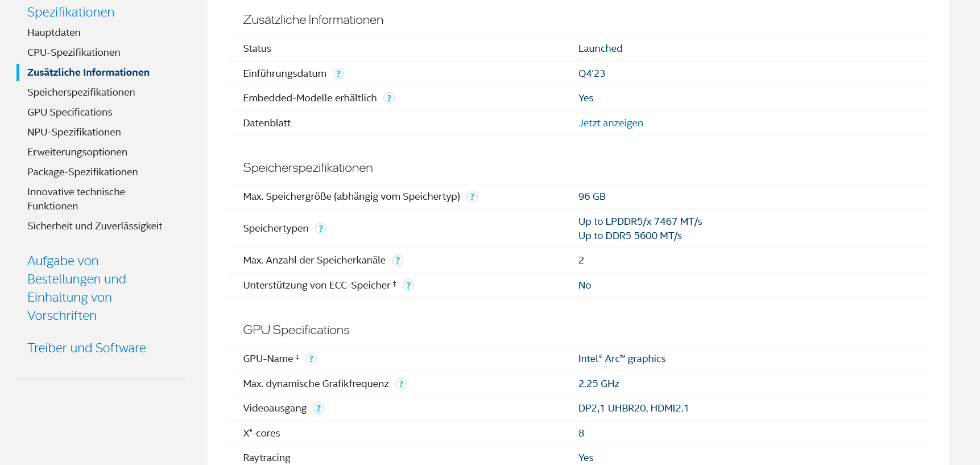Select CPU-Spezifikationen in the sidebar
The height and width of the screenshot is (465, 980).
coord(74,52)
